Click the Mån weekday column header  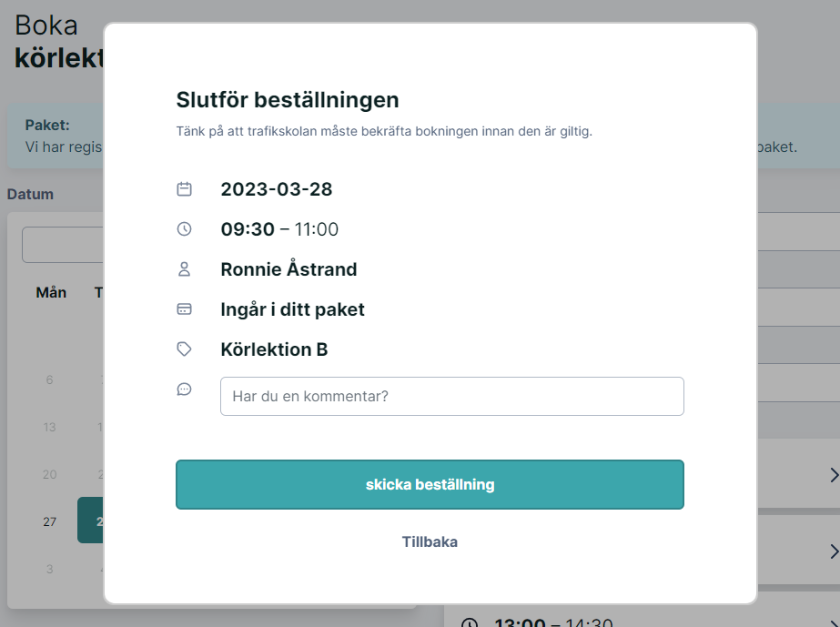51,293
